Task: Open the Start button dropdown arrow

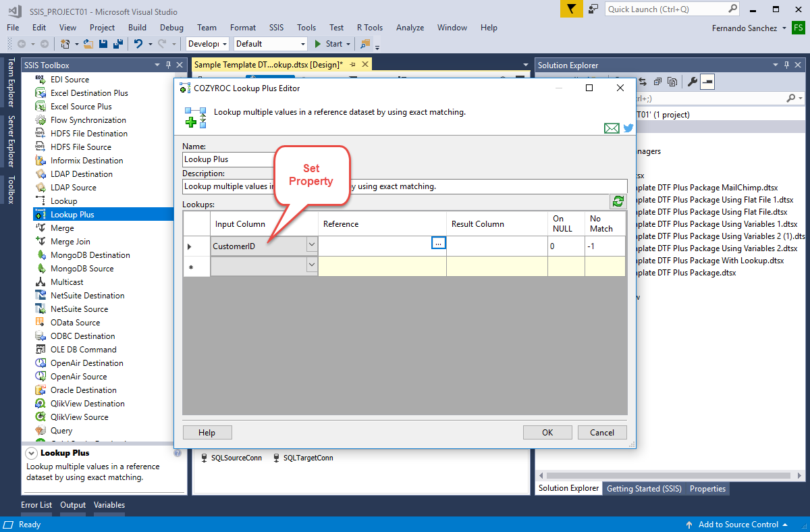Action: [348, 44]
